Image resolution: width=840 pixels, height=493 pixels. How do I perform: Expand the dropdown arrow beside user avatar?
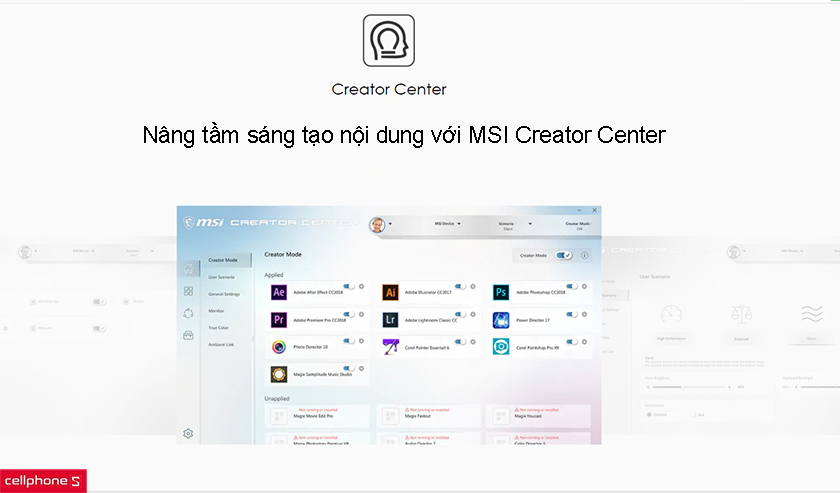pyautogui.click(x=390, y=224)
